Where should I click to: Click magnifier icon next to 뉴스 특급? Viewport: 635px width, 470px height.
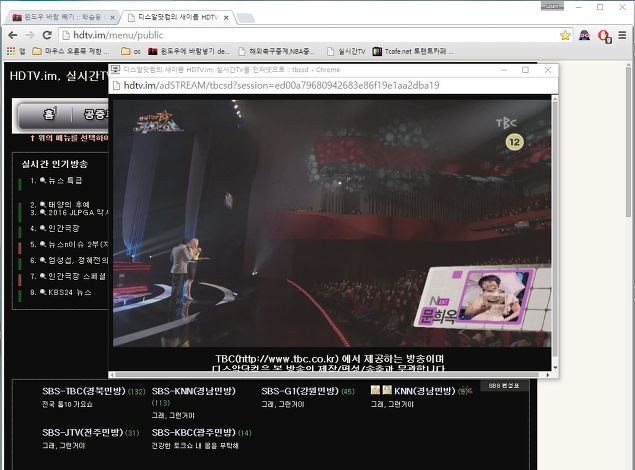click(43, 181)
